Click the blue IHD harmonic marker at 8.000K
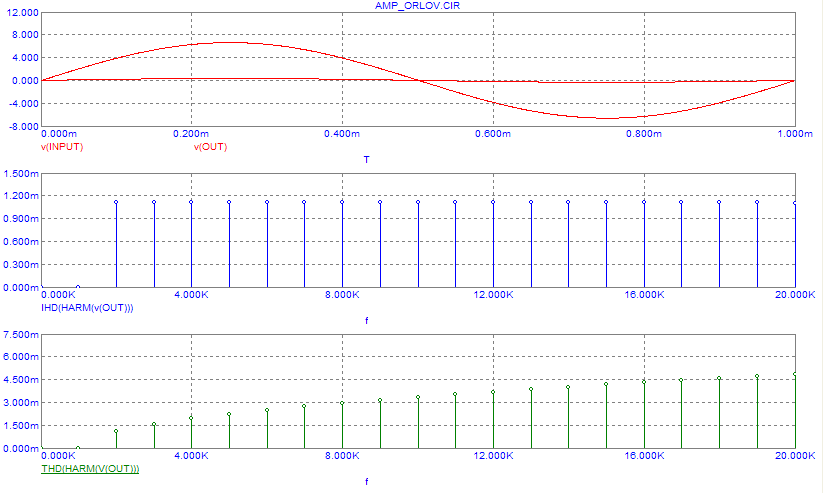Image resolution: width=823 pixels, height=493 pixels. point(342,202)
